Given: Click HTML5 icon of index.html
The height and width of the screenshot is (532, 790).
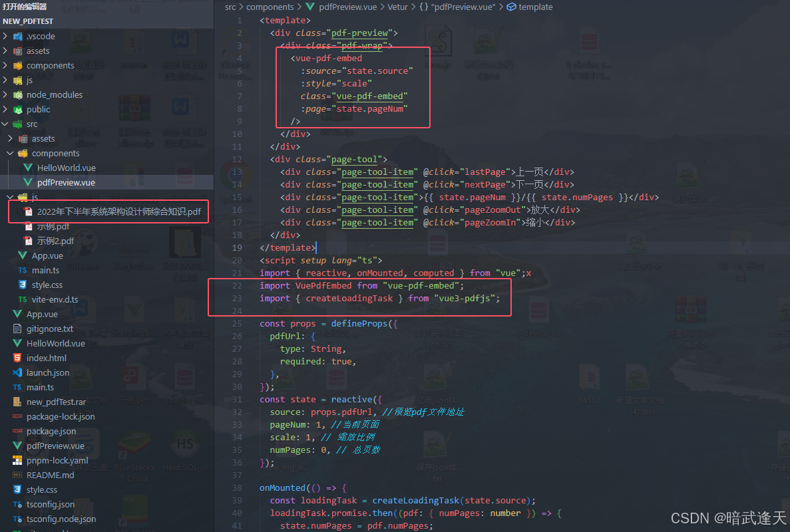Looking at the screenshot, I should click(x=17, y=358).
